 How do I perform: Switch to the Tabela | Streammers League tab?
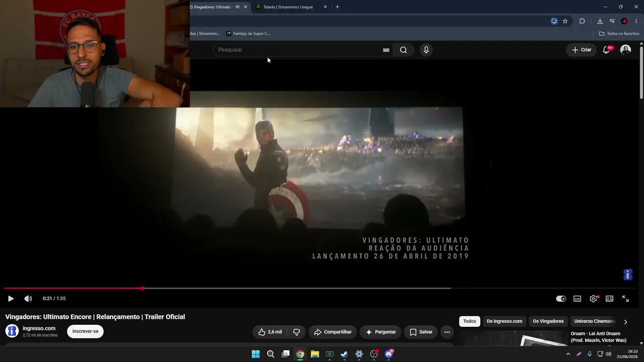288,7
